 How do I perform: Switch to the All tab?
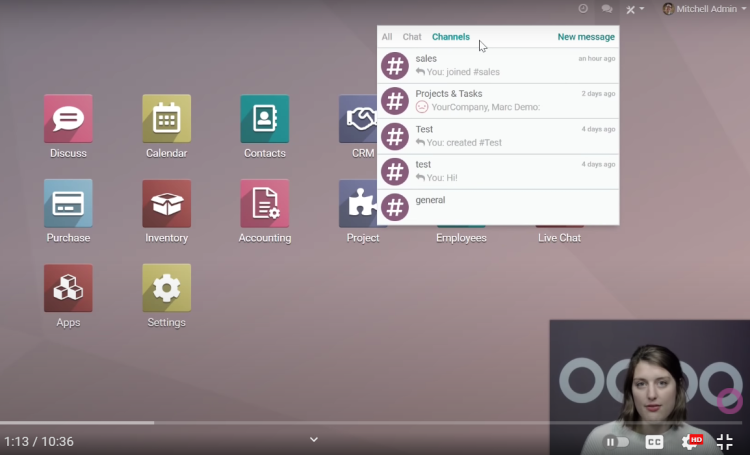click(x=387, y=37)
